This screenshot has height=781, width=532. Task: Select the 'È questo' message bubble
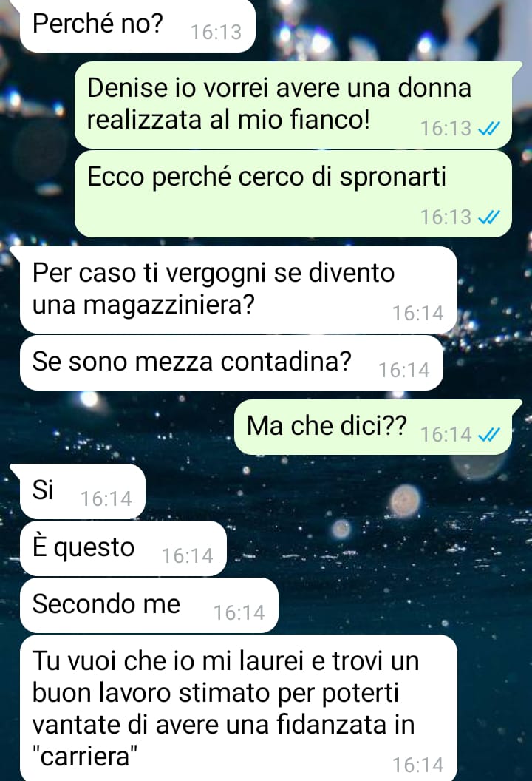tap(123, 548)
